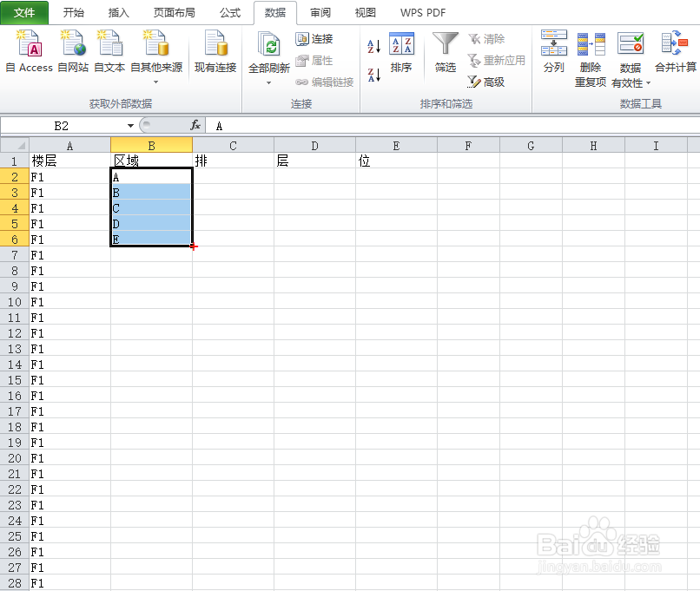Click the Name Box showing B2
700x591 pixels.
[x=63, y=126]
